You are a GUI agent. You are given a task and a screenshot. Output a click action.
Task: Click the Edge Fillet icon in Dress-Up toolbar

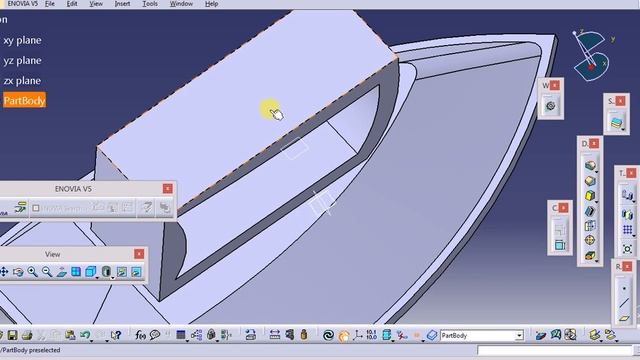tap(590, 165)
